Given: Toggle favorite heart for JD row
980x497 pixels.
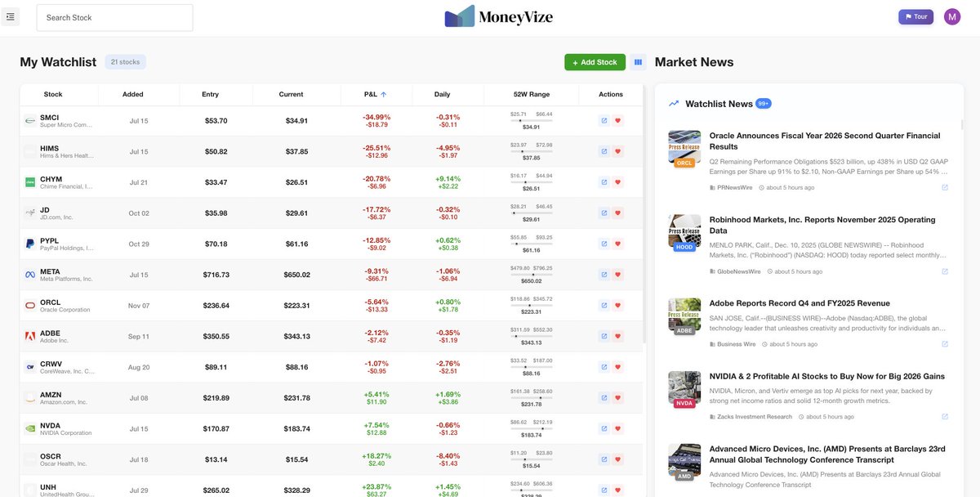Looking at the screenshot, I should coord(617,213).
